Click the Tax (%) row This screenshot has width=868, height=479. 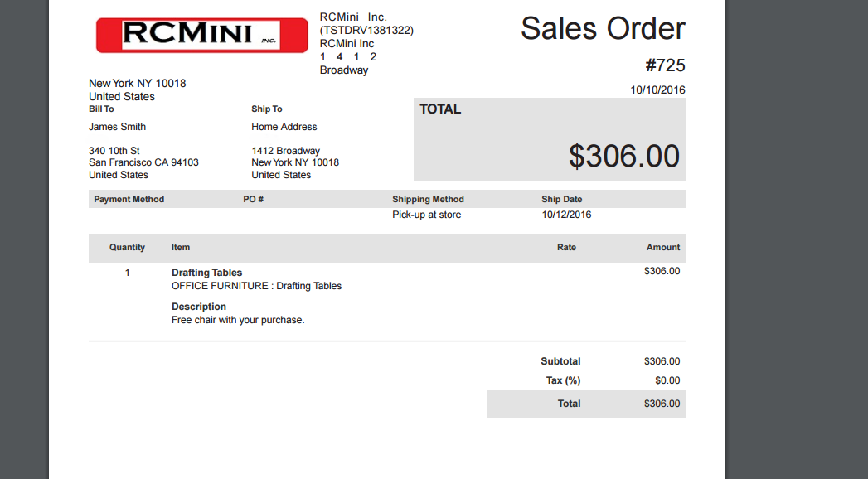(564, 380)
